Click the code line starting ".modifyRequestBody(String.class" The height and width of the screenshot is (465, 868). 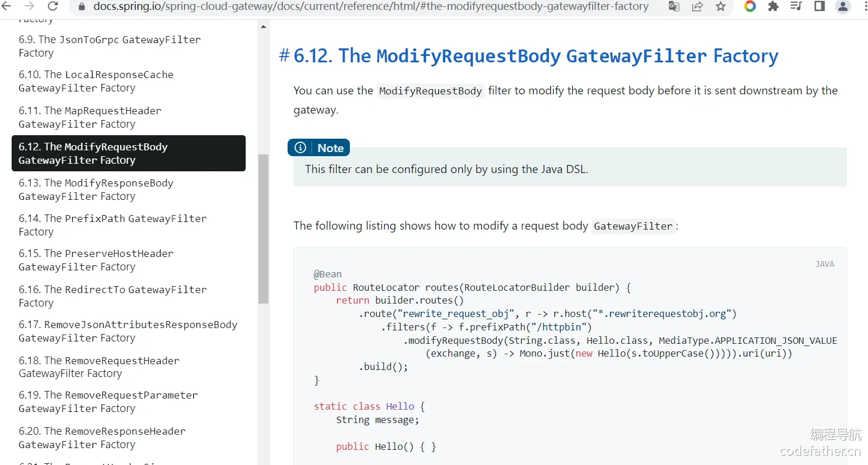[x=621, y=341]
